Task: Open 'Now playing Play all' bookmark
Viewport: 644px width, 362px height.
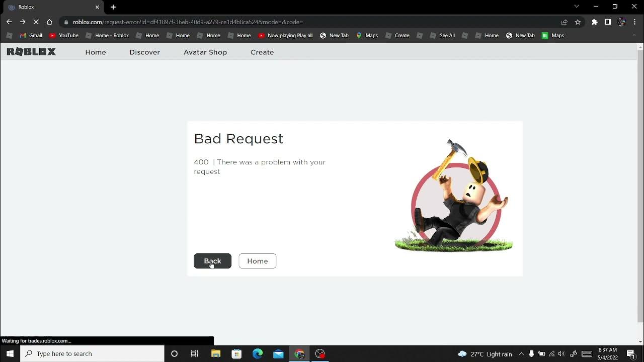Action: [x=285, y=35]
